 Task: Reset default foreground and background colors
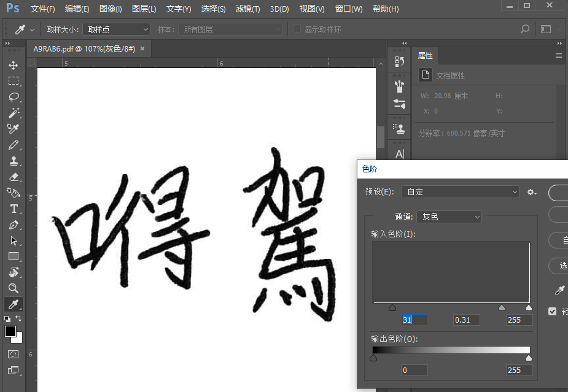click(7, 319)
